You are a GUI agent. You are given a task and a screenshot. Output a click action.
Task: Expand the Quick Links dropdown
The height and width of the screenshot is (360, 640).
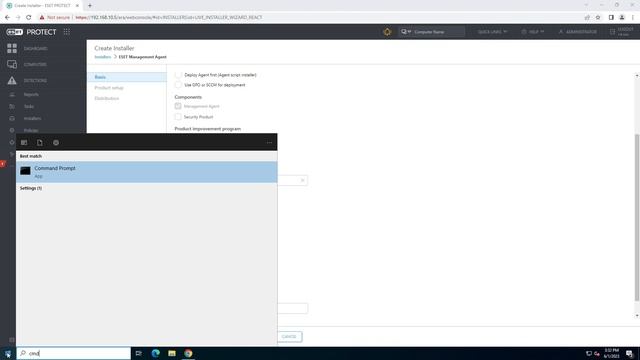pos(492,31)
